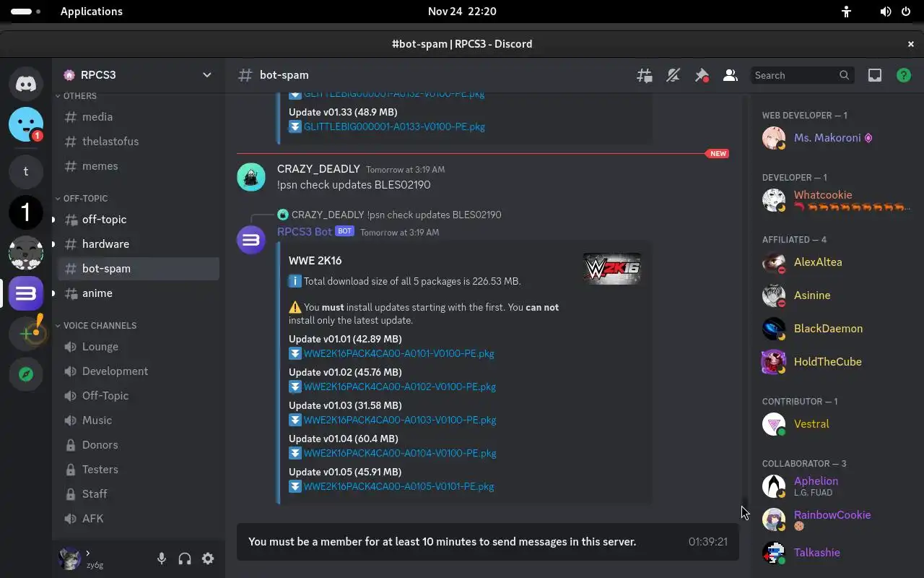
Task: Click CRAZY_DEADLY avatar in chat
Action: point(251,177)
